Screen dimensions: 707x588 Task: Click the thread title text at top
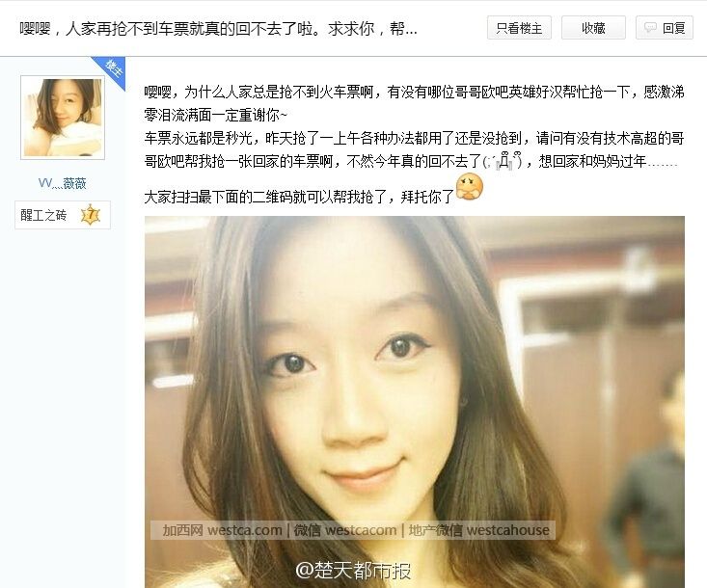click(x=218, y=29)
